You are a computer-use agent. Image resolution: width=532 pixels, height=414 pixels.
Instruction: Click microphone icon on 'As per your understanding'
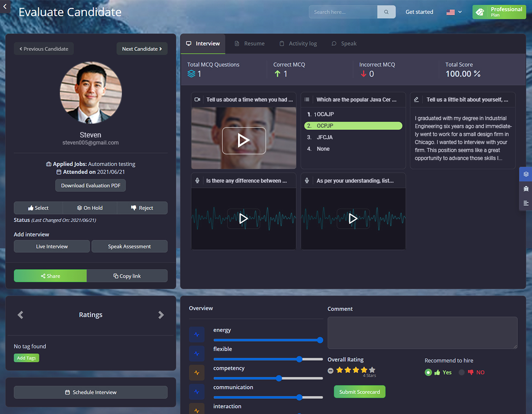click(307, 181)
